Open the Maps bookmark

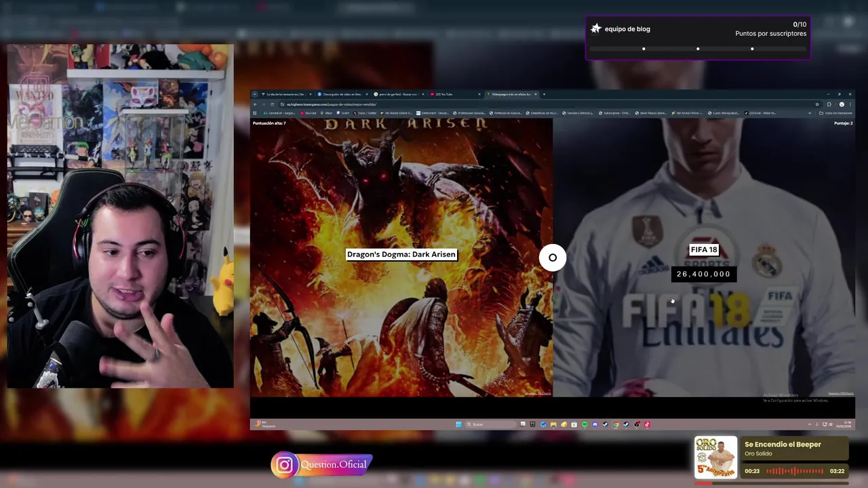pos(326,113)
